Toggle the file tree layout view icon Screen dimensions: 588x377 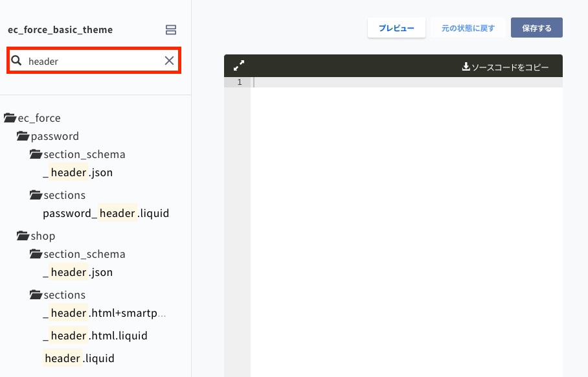(170, 30)
